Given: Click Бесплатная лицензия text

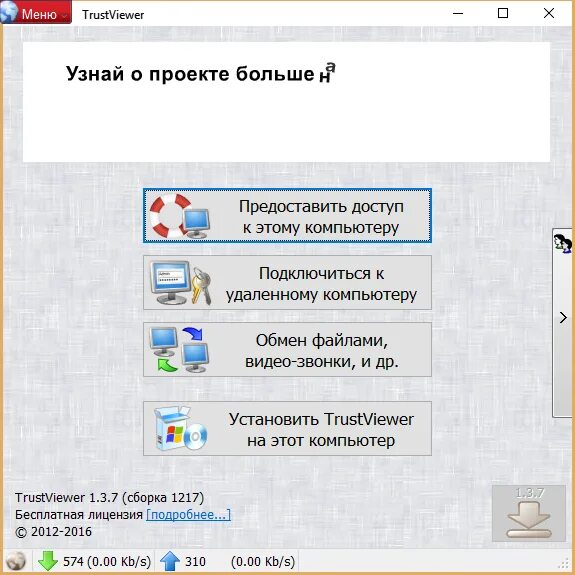Looking at the screenshot, I should 79,514.
